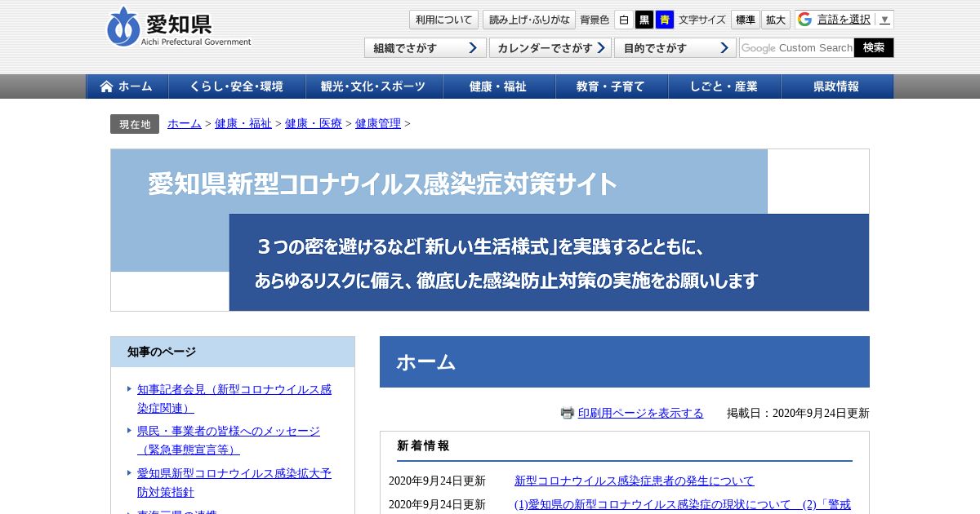Select white background color 白
Screen dimensions: 980x514
coord(624,20)
